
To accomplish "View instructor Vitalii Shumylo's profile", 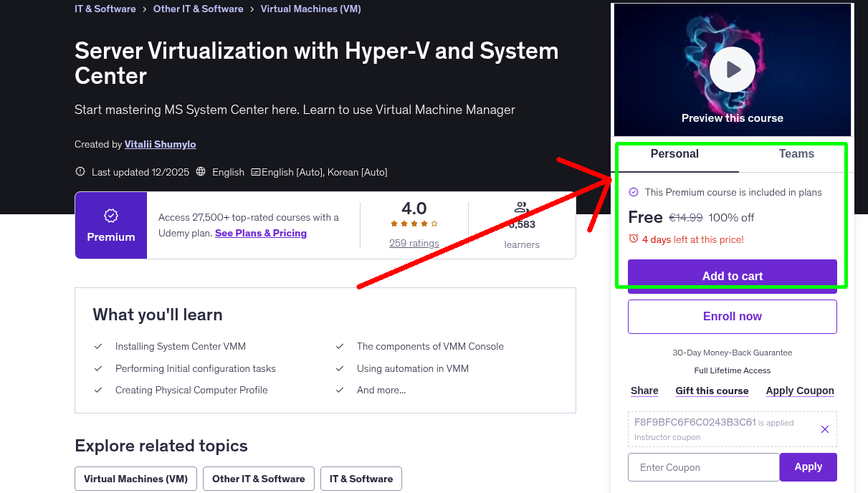I will 160,144.
